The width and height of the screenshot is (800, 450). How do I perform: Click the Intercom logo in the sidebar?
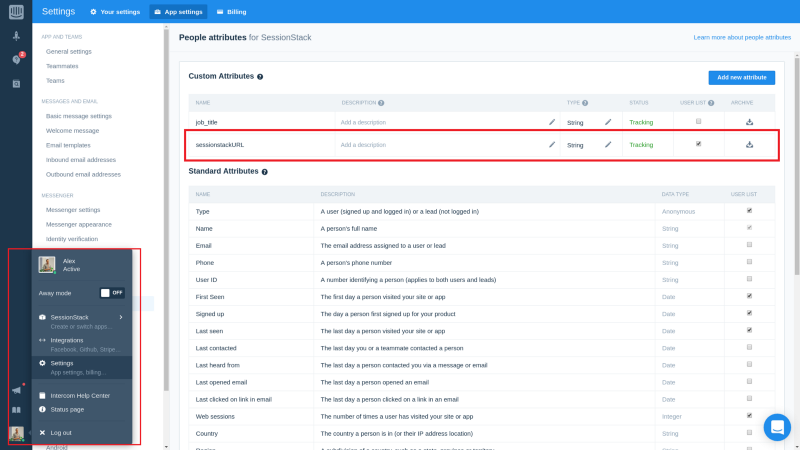(16, 12)
